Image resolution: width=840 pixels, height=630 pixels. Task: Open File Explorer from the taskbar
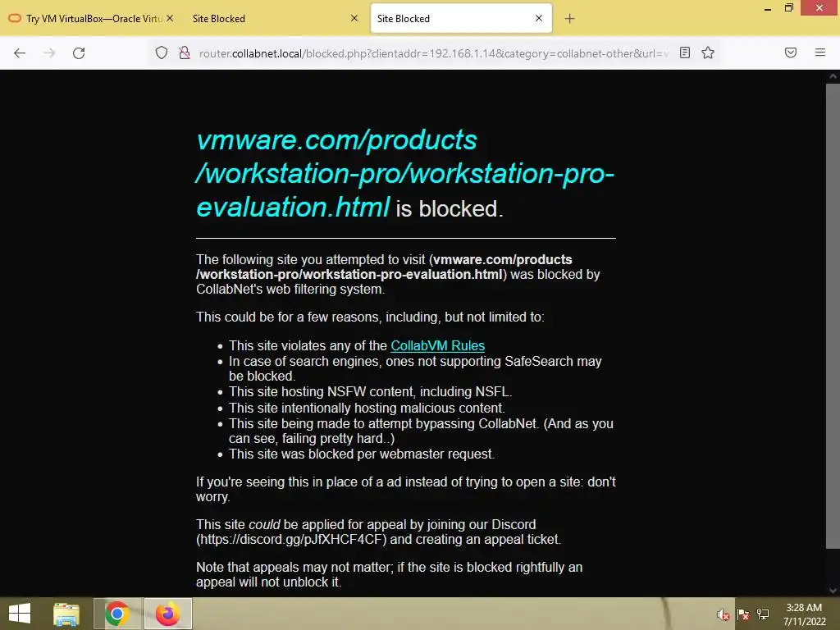tap(66, 614)
